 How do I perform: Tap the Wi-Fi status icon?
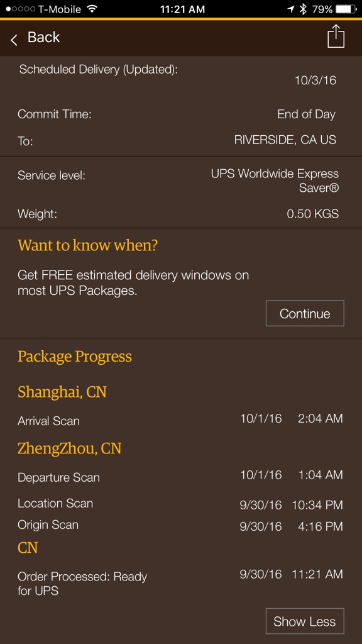tap(92, 9)
